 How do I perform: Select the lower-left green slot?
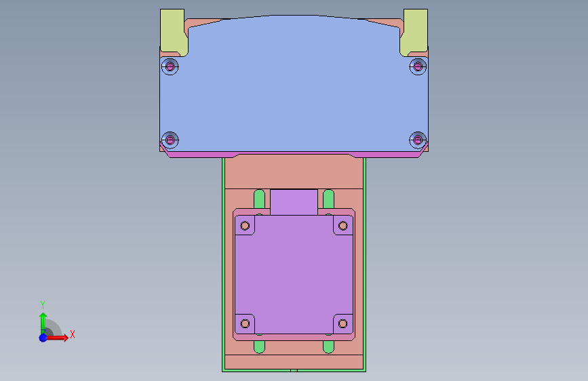click(x=260, y=347)
